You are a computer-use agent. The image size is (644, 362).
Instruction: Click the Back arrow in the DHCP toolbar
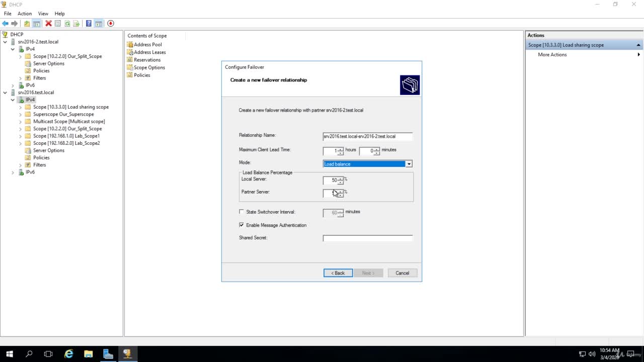click(5, 24)
